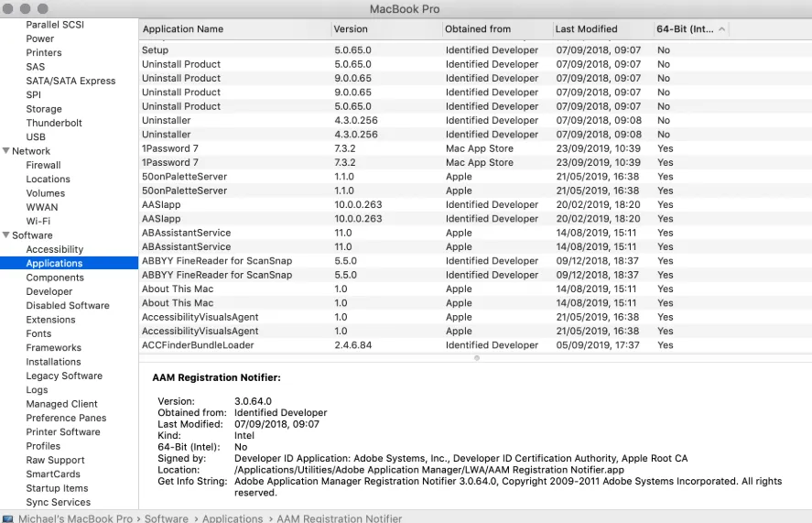
Task: Collapse the Software section triangle
Action: 6,234
